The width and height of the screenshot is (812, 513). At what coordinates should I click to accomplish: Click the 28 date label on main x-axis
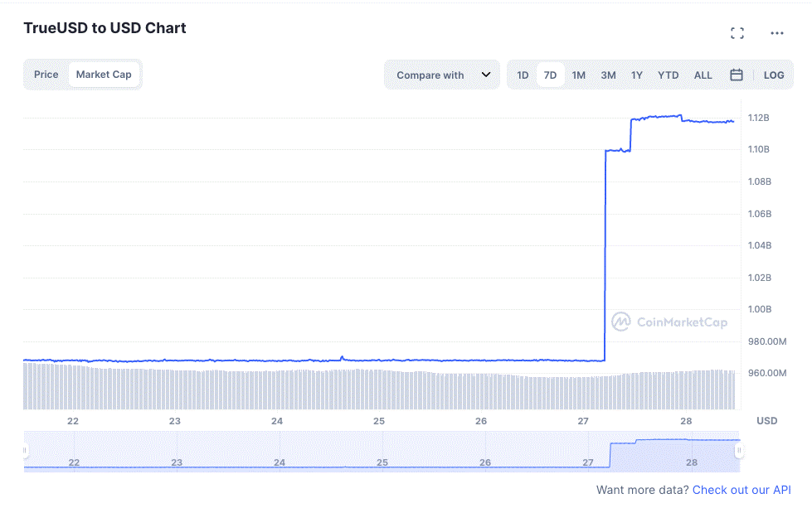pos(686,421)
